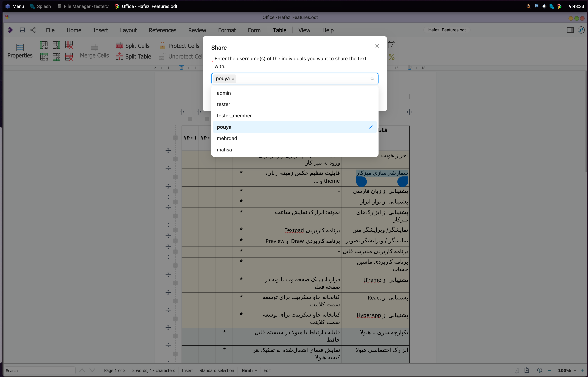Click the percent format icon
The image size is (588, 377).
click(392, 57)
